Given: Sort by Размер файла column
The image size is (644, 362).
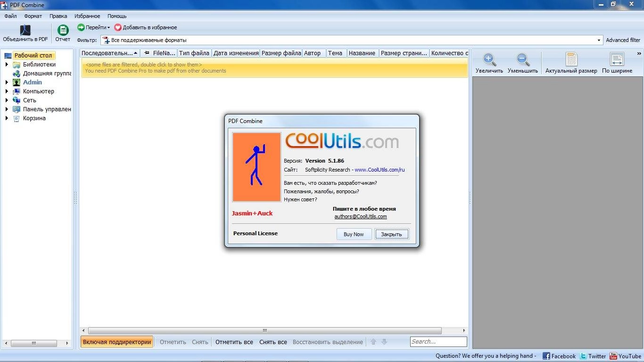Looking at the screenshot, I should click(x=281, y=53).
